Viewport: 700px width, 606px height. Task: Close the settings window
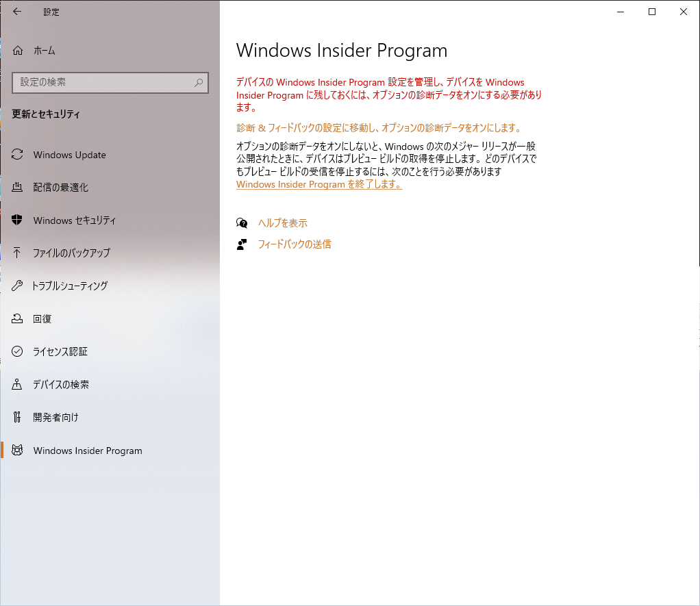pos(683,12)
